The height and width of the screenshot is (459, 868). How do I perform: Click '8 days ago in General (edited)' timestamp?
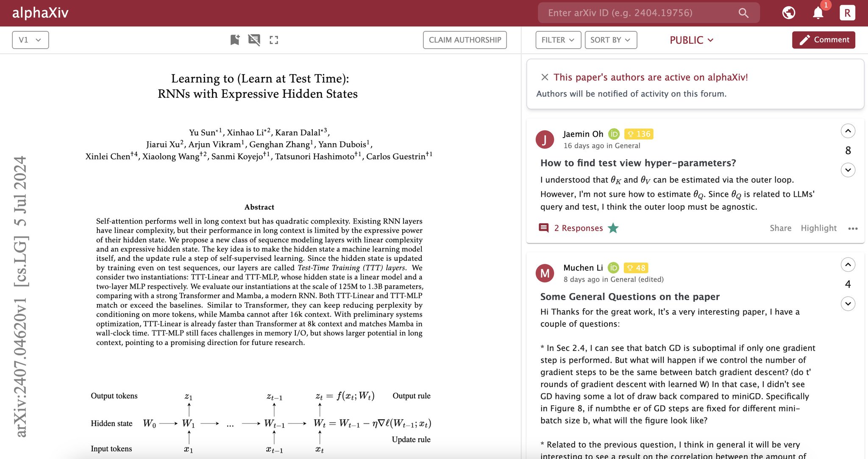614,279
